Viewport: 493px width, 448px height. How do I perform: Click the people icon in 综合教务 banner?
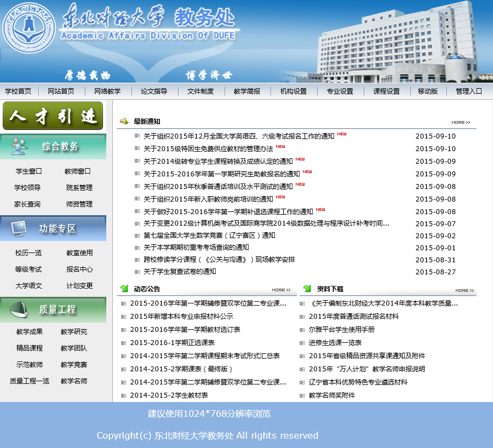pos(19,147)
